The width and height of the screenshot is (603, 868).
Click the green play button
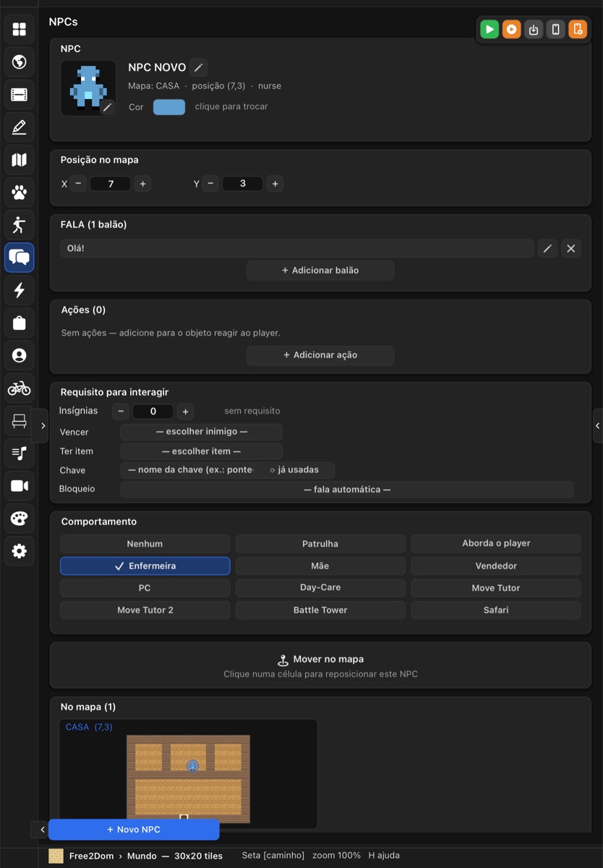click(x=489, y=29)
